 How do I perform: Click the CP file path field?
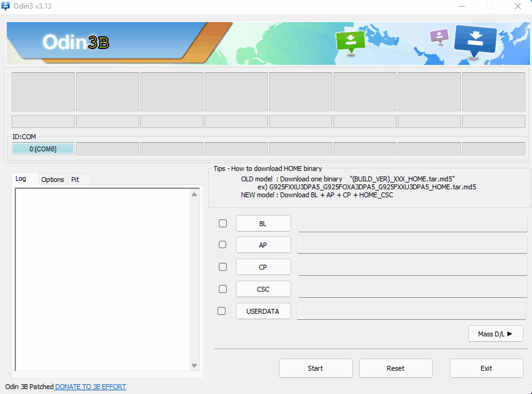click(x=412, y=267)
